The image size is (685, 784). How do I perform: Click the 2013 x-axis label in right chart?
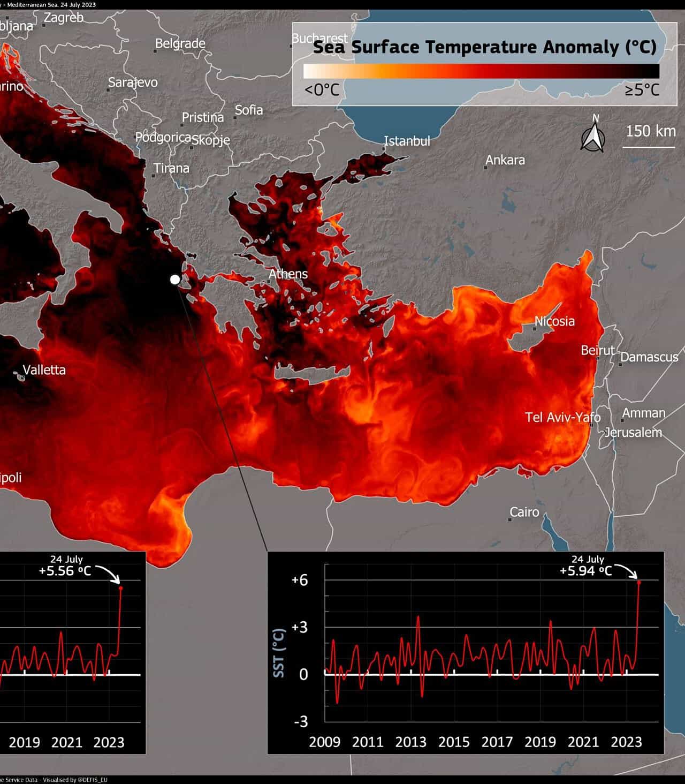coord(410,742)
